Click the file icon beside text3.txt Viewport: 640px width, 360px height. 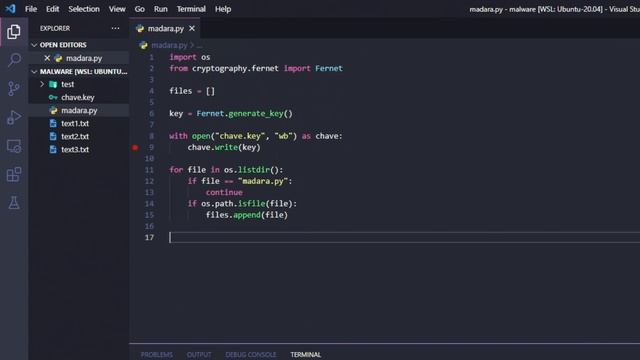click(53, 149)
